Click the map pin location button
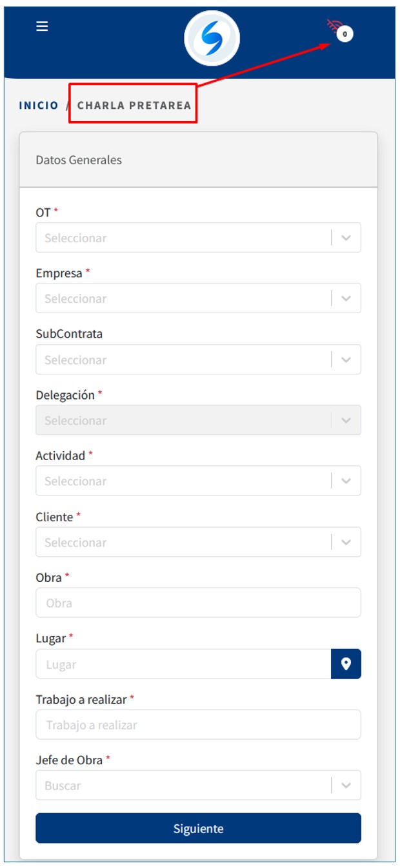The height and width of the screenshot is (868, 400). (346, 664)
